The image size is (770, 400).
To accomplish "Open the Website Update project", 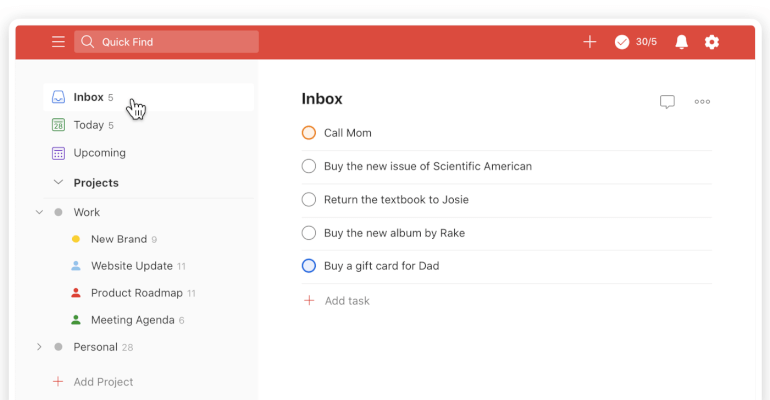I will tap(132, 266).
